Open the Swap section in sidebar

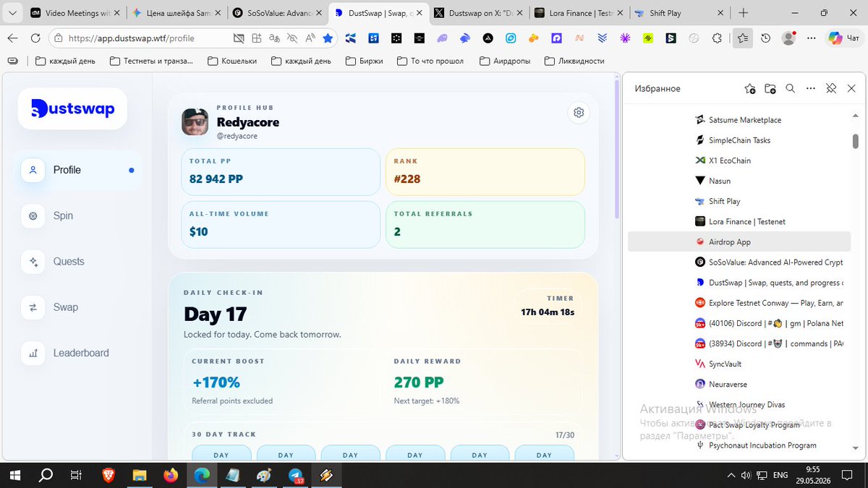[x=80, y=307]
